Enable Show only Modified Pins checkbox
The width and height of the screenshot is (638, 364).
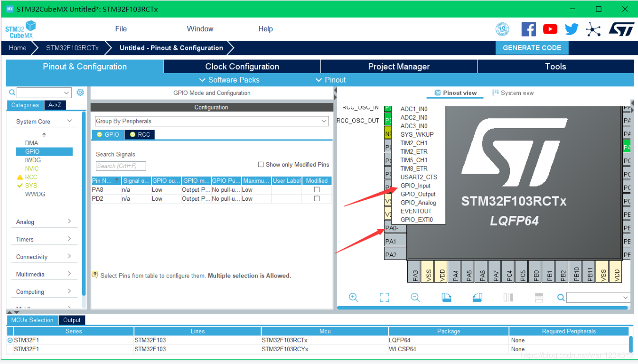261,165
